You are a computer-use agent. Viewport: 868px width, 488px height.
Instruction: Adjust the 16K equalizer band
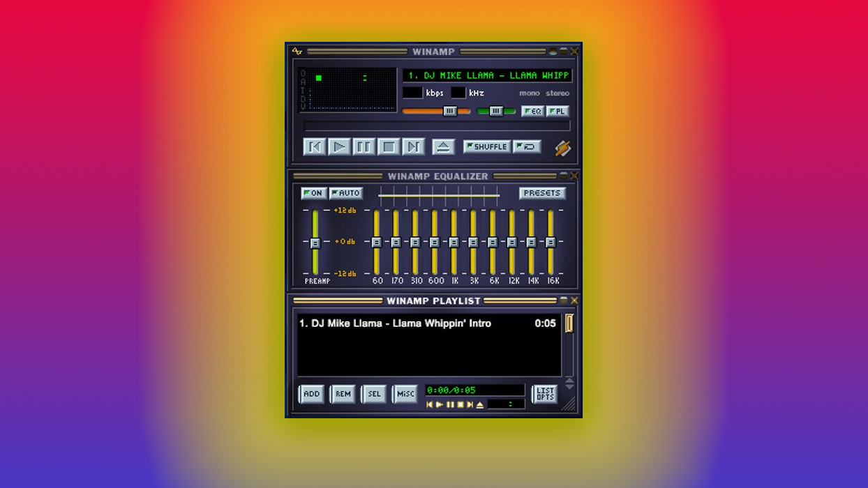[x=551, y=242]
